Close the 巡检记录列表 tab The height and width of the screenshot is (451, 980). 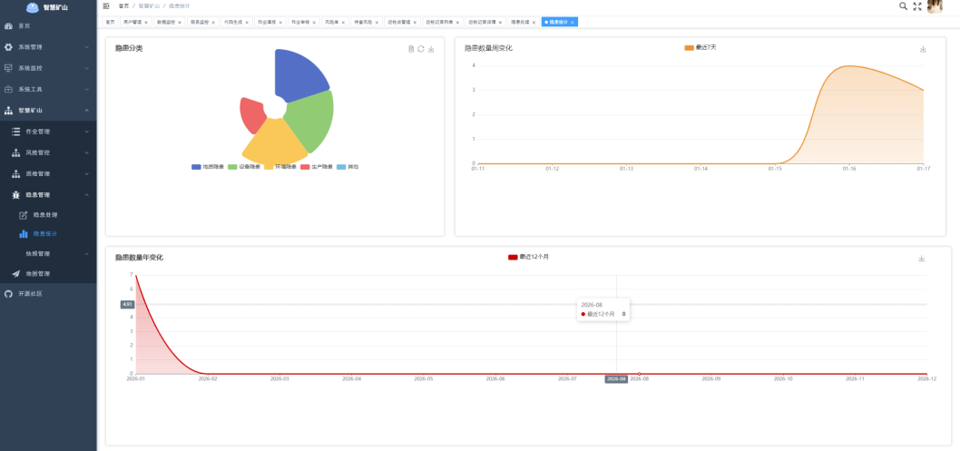(x=459, y=22)
